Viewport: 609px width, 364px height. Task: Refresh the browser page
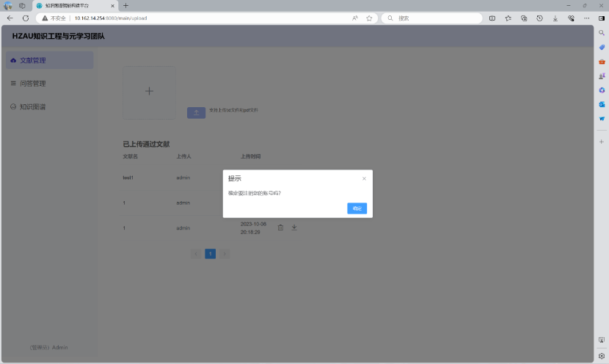pyautogui.click(x=26, y=18)
